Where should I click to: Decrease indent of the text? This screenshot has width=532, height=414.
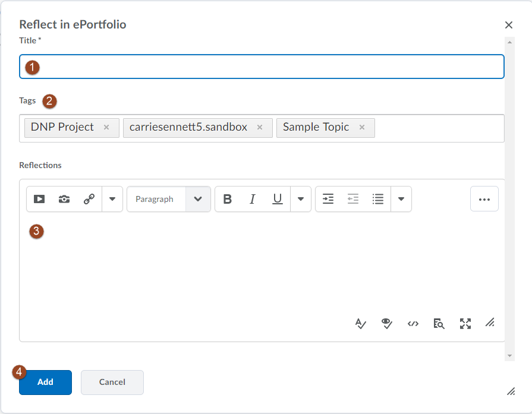[x=353, y=200]
